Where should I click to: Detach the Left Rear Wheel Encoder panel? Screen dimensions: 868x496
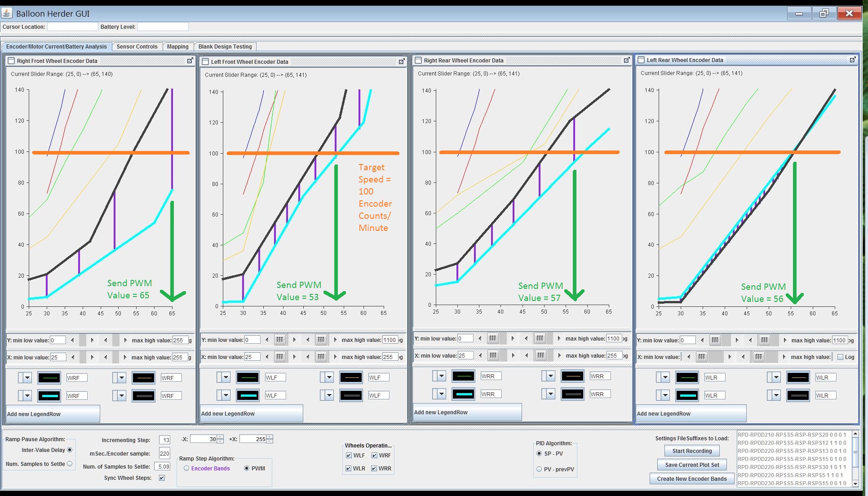click(852, 60)
